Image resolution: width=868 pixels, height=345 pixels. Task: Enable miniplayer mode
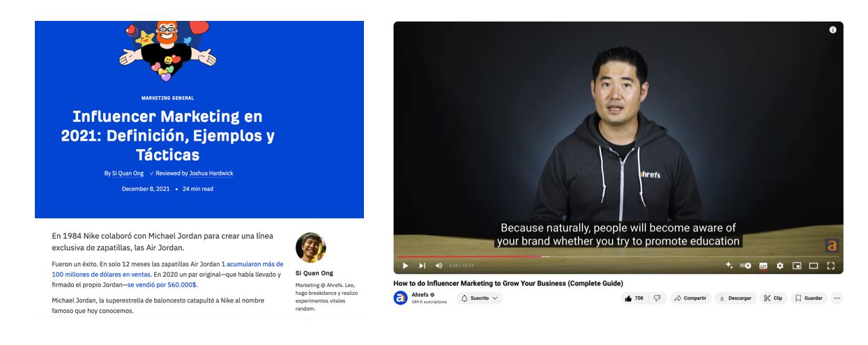(x=796, y=266)
